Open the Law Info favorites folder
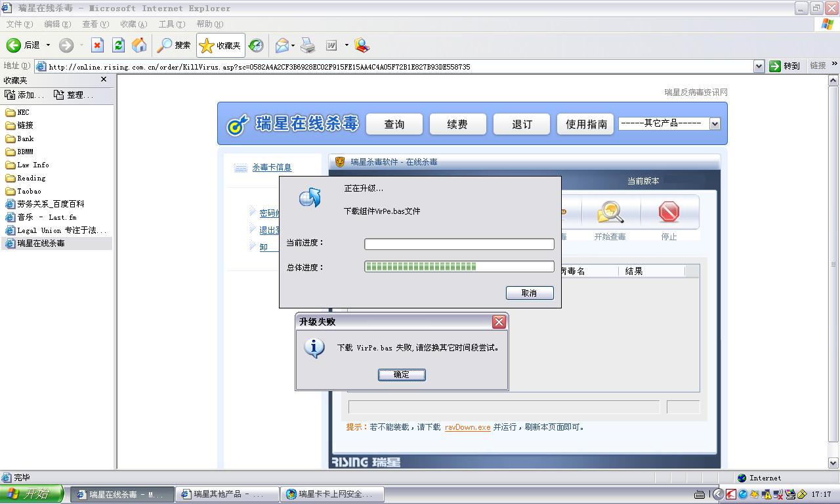 tap(28, 165)
